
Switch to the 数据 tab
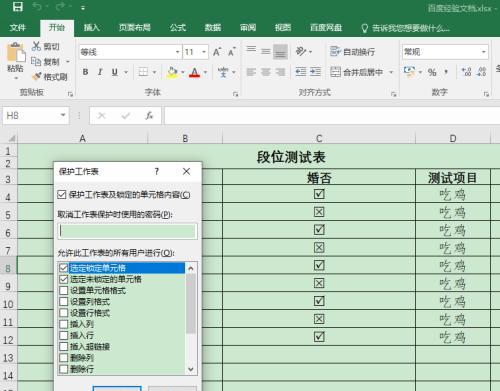coord(213,27)
